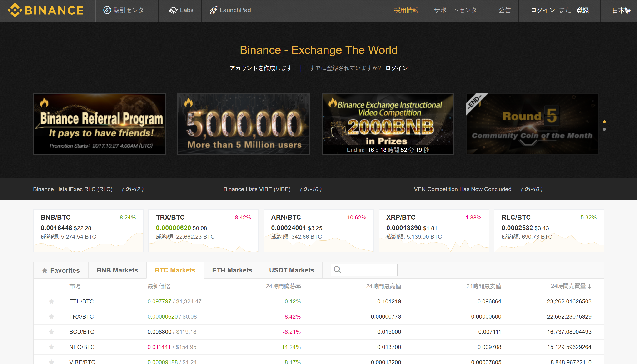Sort by 最新価格 column header
Screen dimensions: 637x364
click(159, 286)
